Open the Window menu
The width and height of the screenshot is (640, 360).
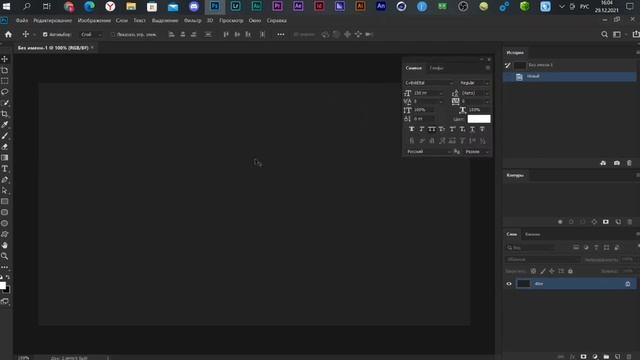tap(255, 20)
